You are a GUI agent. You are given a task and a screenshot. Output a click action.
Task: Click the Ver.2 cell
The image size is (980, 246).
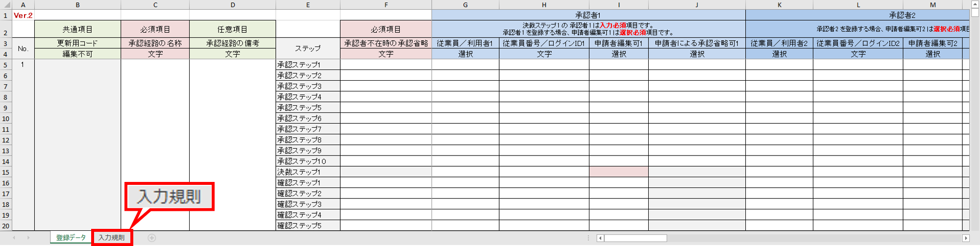(23, 15)
